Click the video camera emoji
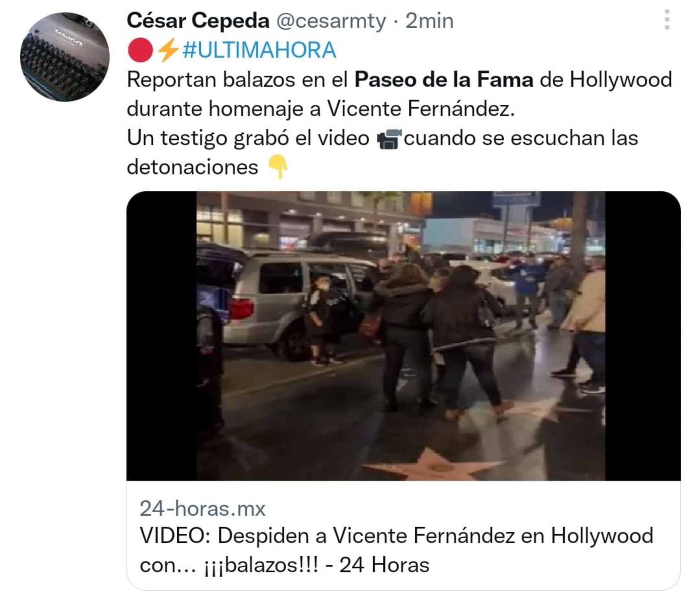This screenshot has width=700, height=602. 388,139
